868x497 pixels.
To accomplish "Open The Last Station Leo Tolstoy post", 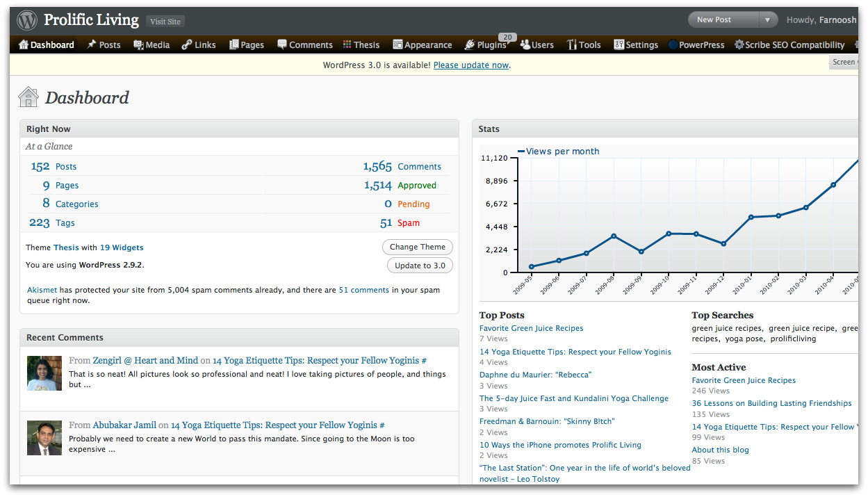I will tap(584, 473).
